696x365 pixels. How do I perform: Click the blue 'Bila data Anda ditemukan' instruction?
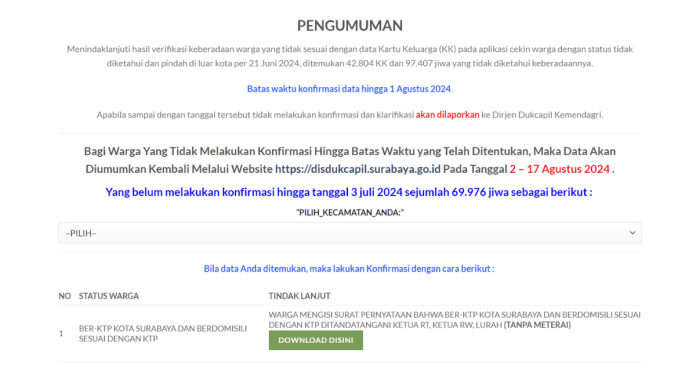pos(349,269)
